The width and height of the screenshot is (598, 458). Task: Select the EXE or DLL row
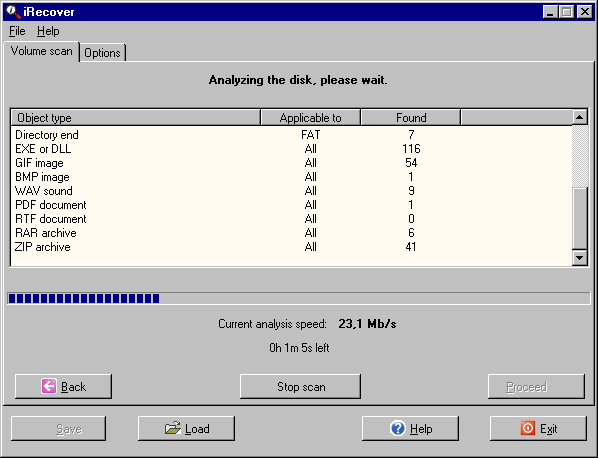[x=291, y=149]
